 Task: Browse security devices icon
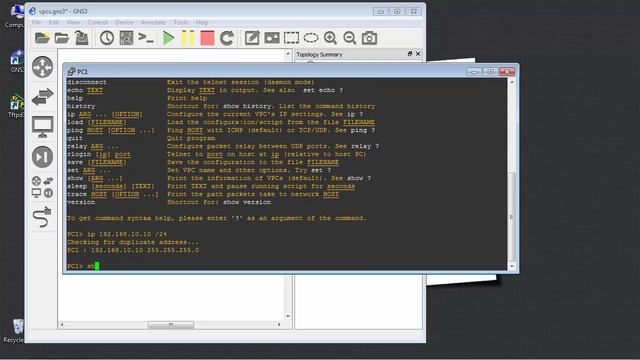pos(42,157)
